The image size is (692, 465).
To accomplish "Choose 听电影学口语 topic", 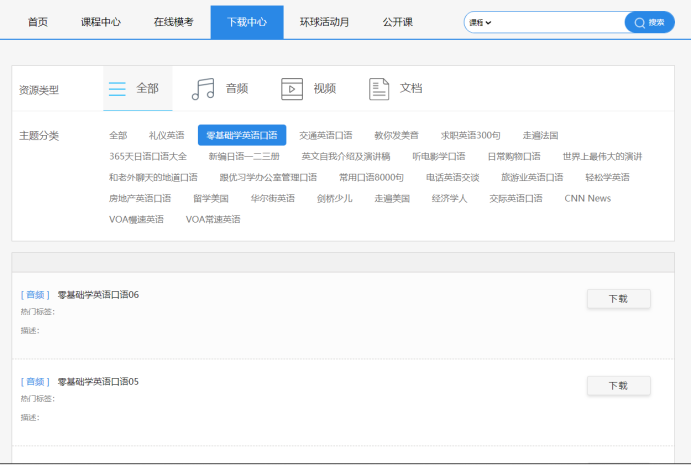I will pos(439,156).
